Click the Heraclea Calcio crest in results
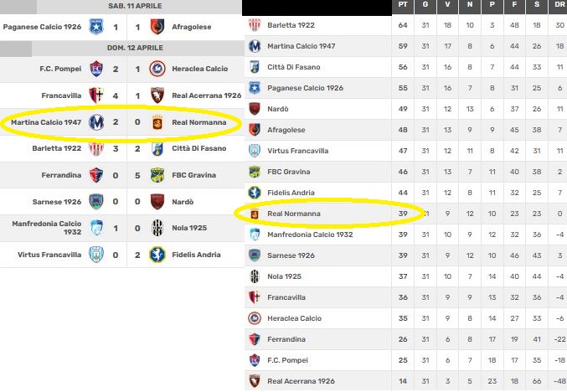 click(156, 69)
